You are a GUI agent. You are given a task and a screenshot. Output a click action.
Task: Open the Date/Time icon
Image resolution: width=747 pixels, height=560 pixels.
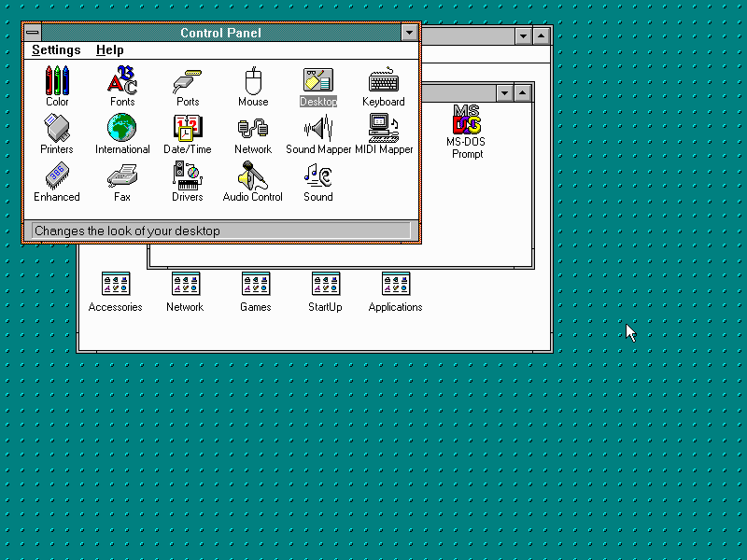coord(188,128)
